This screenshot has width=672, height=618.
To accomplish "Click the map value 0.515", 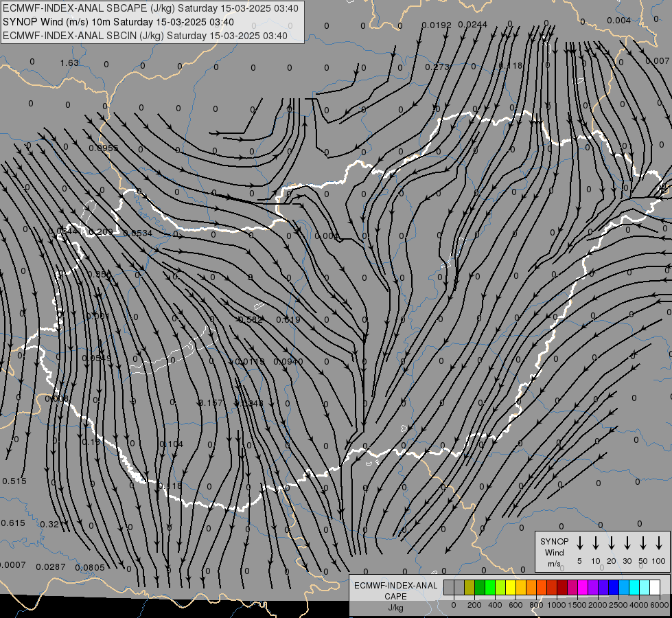I will [14, 481].
